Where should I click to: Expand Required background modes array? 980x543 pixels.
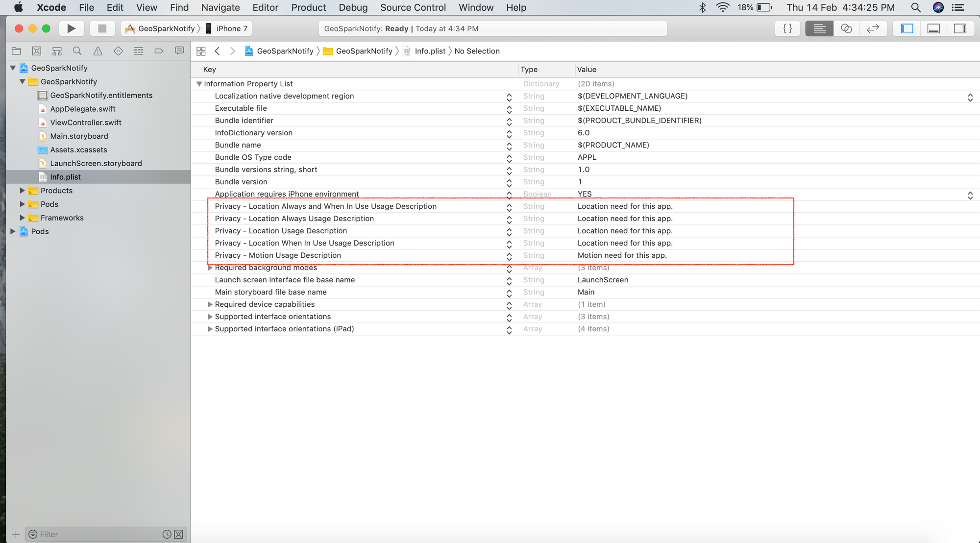(210, 268)
